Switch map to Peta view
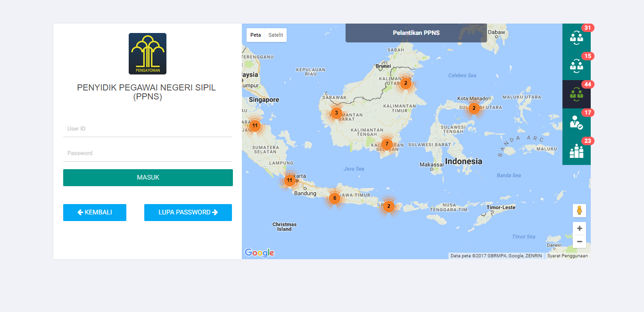 click(x=256, y=35)
